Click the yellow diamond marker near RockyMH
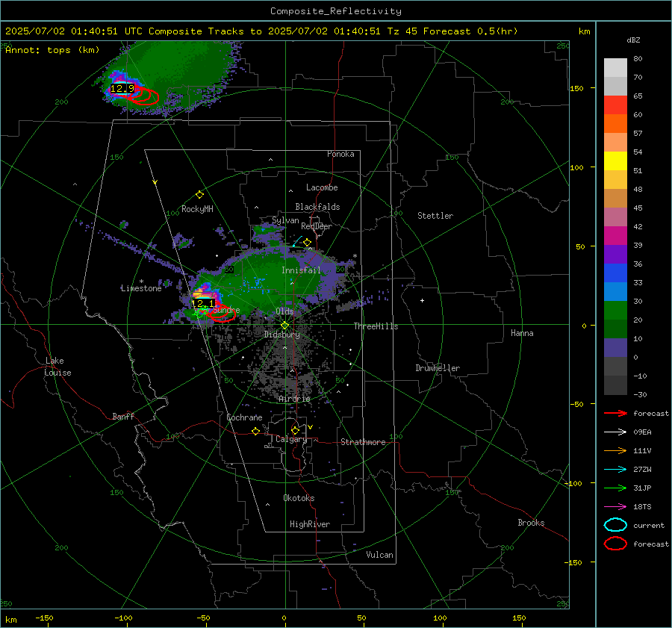672x628 pixels. tap(199, 195)
